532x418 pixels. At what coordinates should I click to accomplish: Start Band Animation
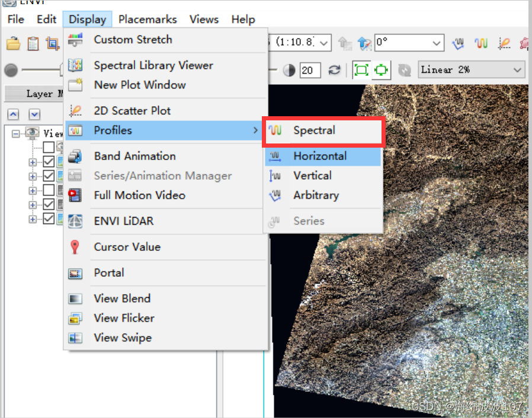[165, 156]
